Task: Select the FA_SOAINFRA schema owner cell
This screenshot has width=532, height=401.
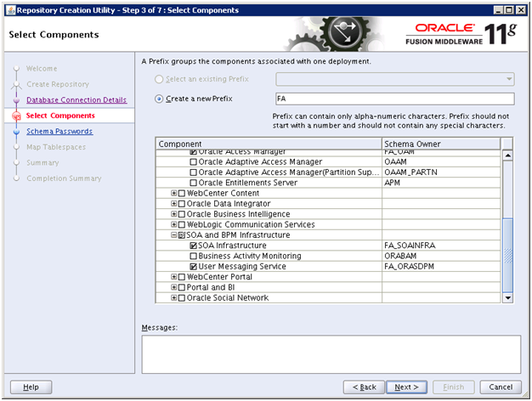Action: coord(441,246)
